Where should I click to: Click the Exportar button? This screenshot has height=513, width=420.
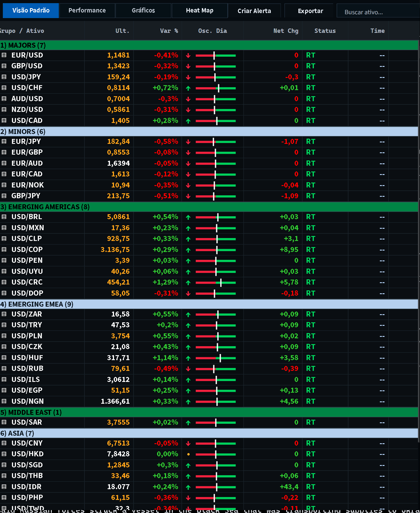click(x=311, y=11)
